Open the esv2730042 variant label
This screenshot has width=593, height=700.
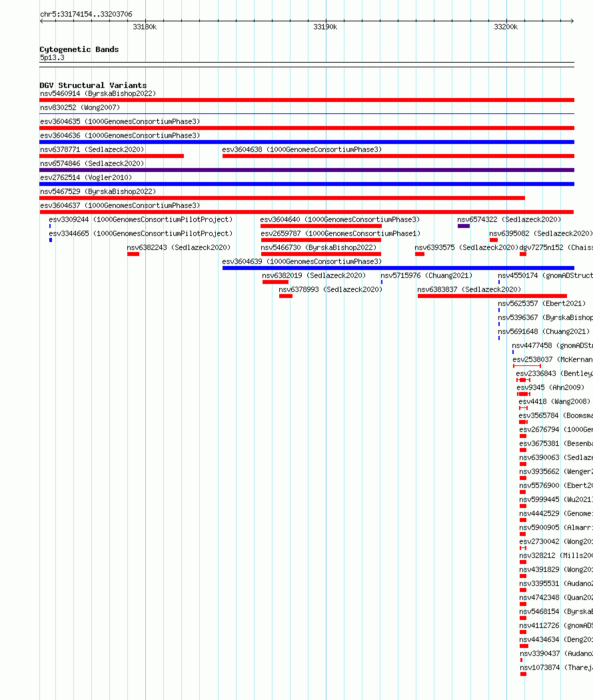pos(556,541)
